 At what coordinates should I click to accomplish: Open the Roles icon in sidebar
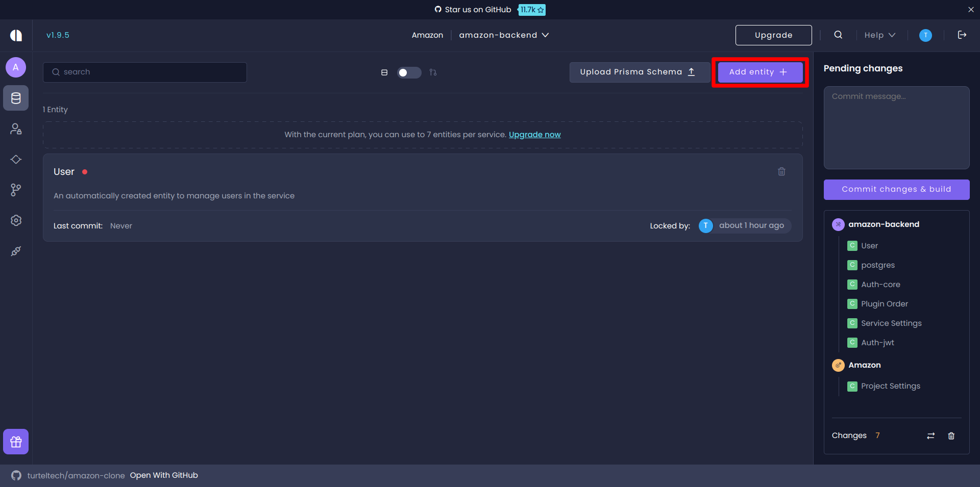coord(16,129)
